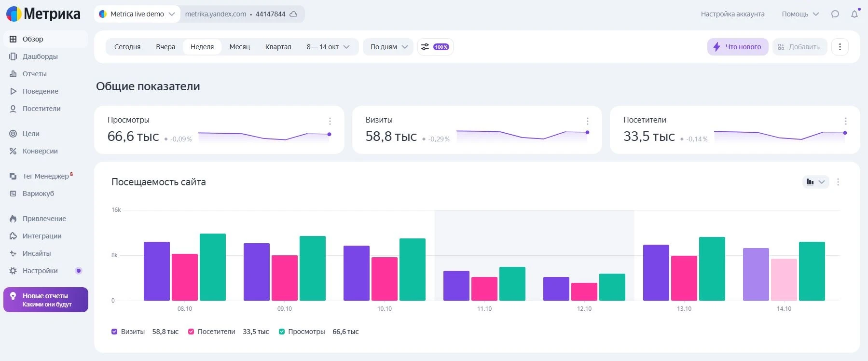Click the segmentation filter sliders icon

pos(425,47)
